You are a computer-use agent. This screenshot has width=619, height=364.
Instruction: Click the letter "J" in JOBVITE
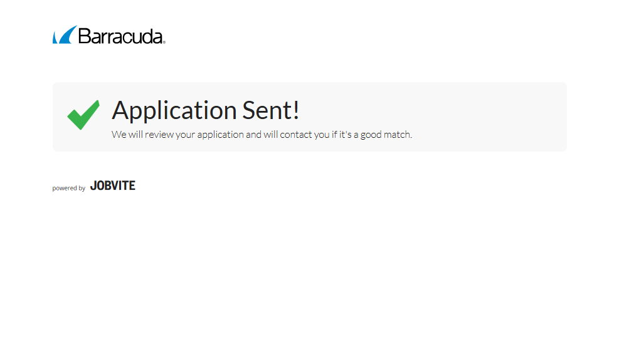tap(93, 185)
